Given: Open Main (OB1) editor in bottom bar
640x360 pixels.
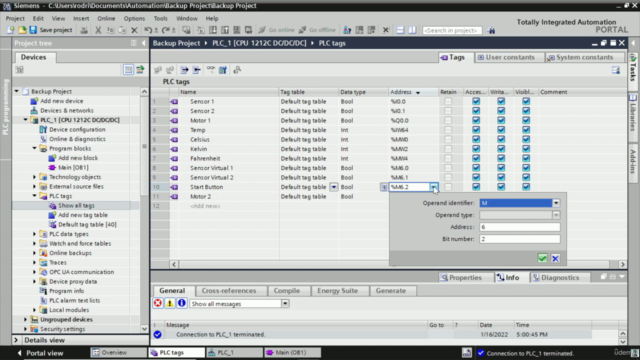Looking at the screenshot, I should 292,353.
